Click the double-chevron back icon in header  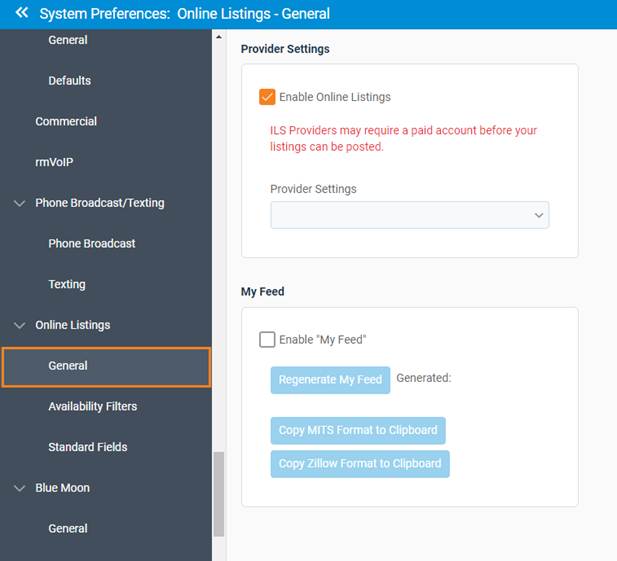coord(22,13)
